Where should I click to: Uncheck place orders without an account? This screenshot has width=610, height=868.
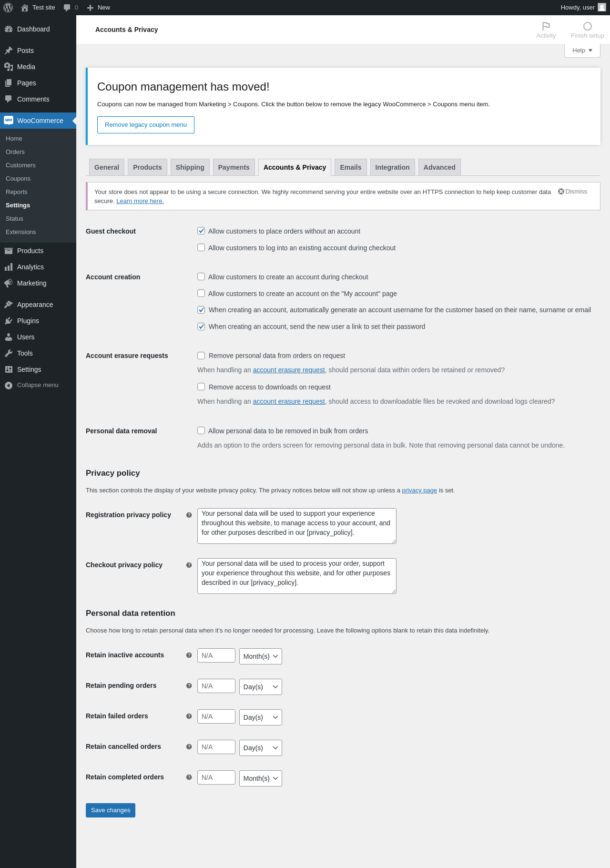tap(201, 231)
